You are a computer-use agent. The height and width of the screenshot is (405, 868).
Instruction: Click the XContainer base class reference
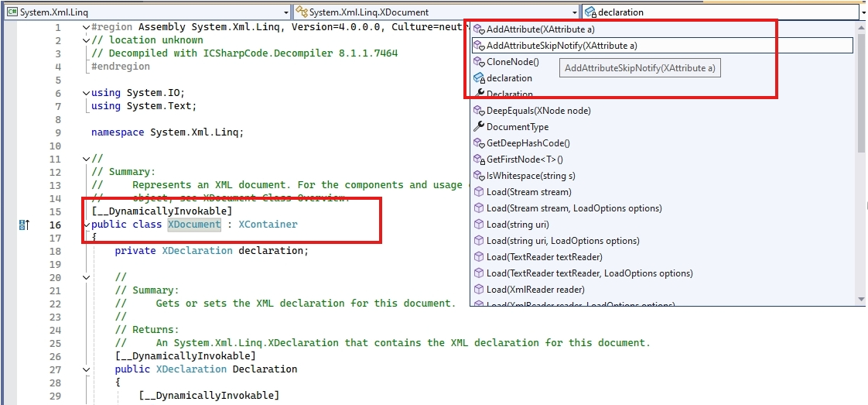coord(268,225)
